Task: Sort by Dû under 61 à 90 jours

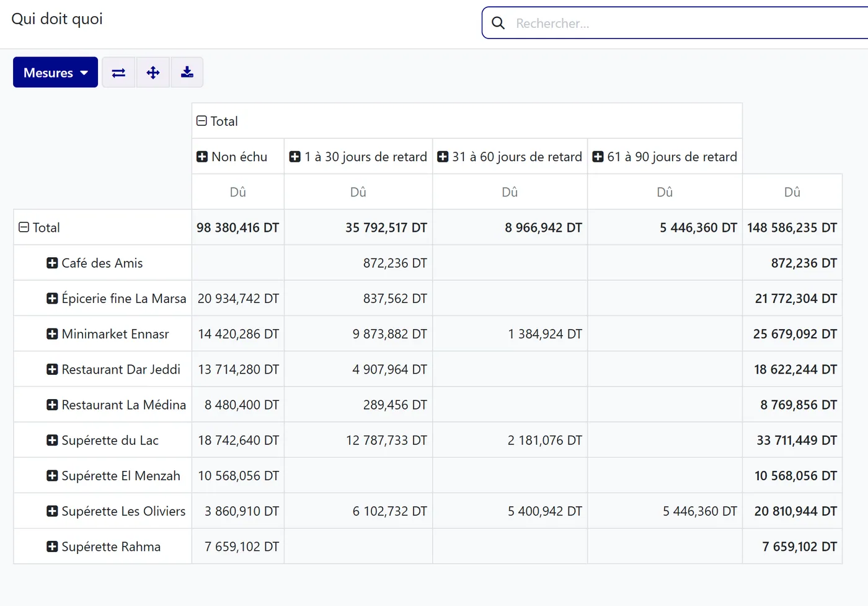Action: [665, 192]
